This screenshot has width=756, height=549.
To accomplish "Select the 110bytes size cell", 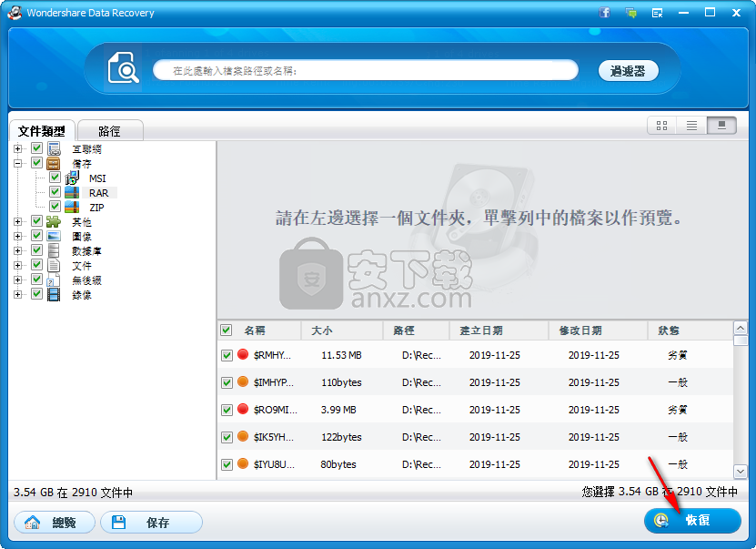I will 341,382.
